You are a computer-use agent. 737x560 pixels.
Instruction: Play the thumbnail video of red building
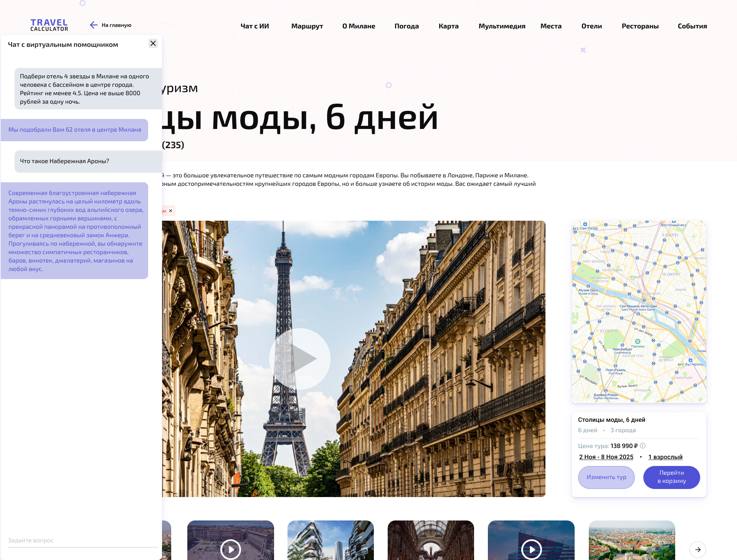coord(531,549)
